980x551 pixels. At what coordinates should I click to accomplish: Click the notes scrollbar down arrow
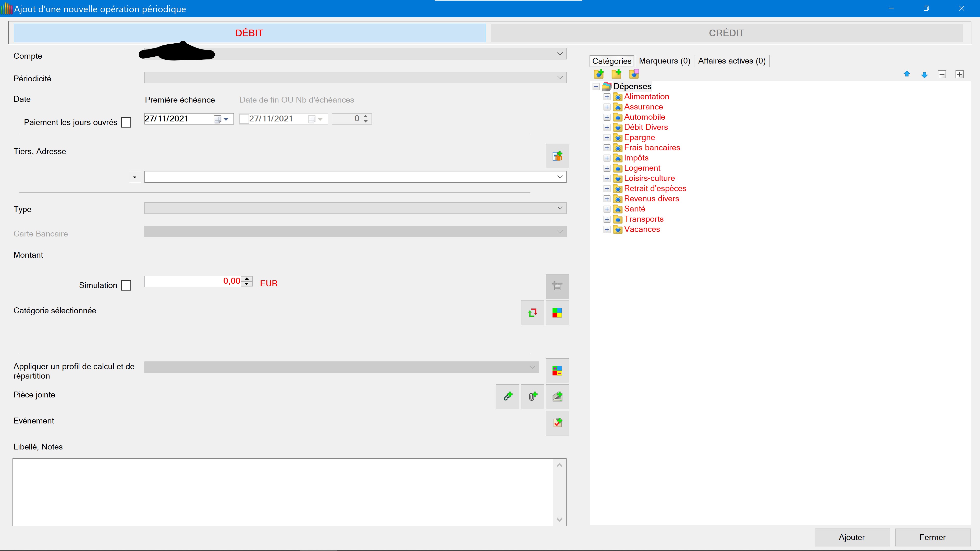(x=560, y=519)
